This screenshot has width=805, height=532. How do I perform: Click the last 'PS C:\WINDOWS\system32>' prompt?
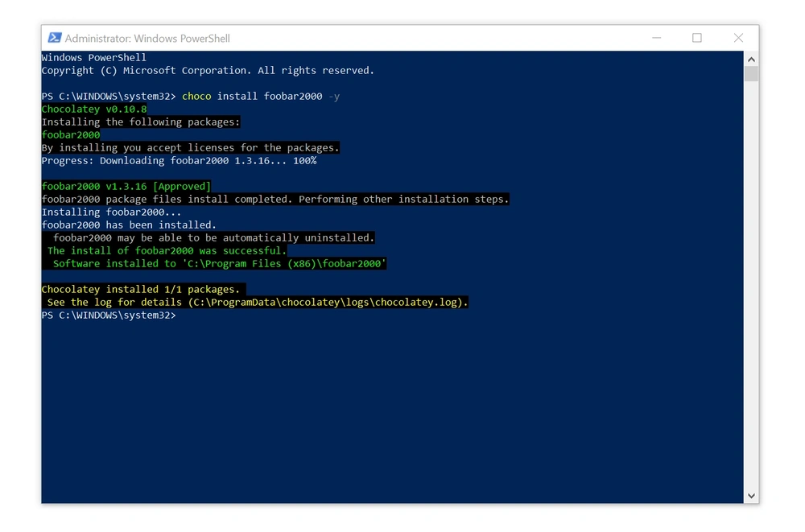(x=109, y=315)
